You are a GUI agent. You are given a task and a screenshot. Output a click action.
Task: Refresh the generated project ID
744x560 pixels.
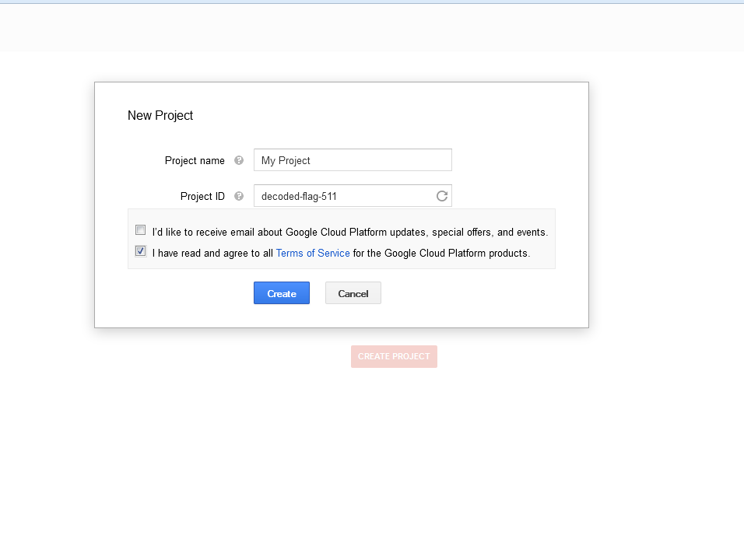tap(441, 196)
